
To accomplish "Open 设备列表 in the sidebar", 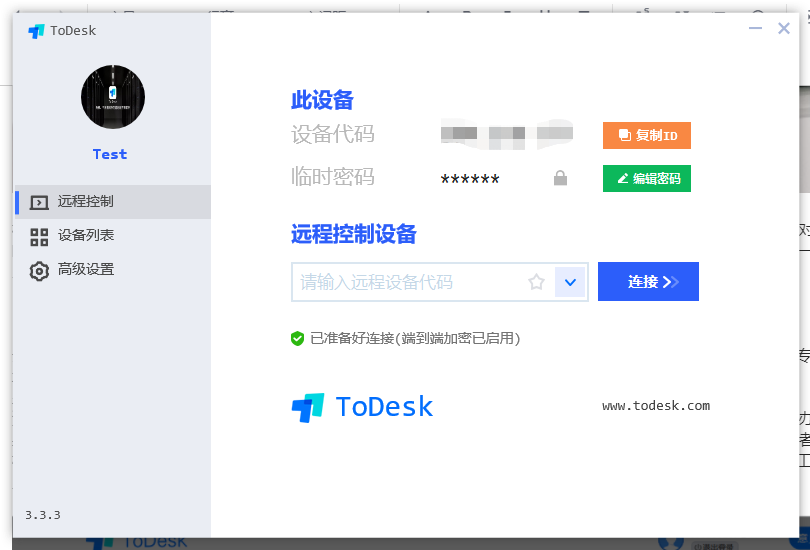I will (113, 236).
